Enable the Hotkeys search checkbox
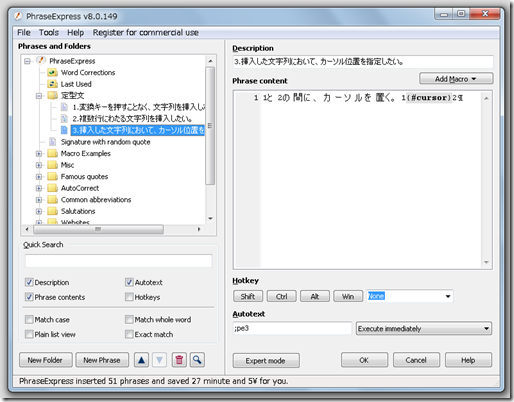 129,297
